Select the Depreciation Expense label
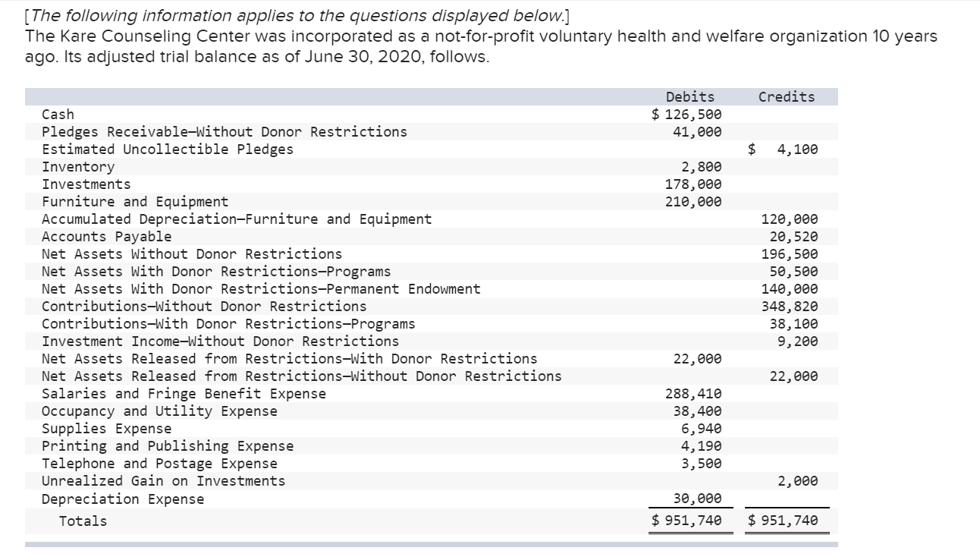Screen dimensions: 980x557 [x=123, y=499]
